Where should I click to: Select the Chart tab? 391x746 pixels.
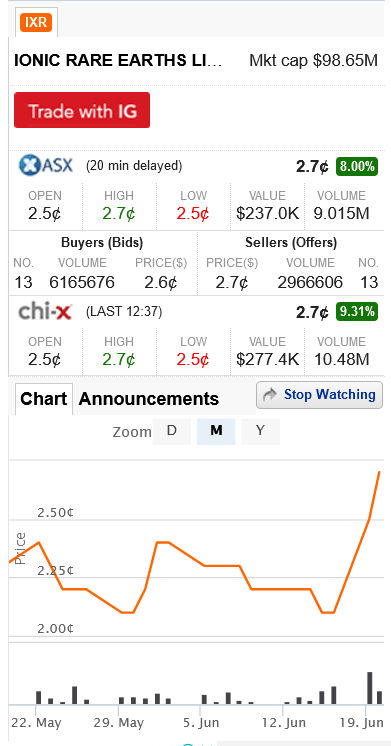(x=44, y=399)
